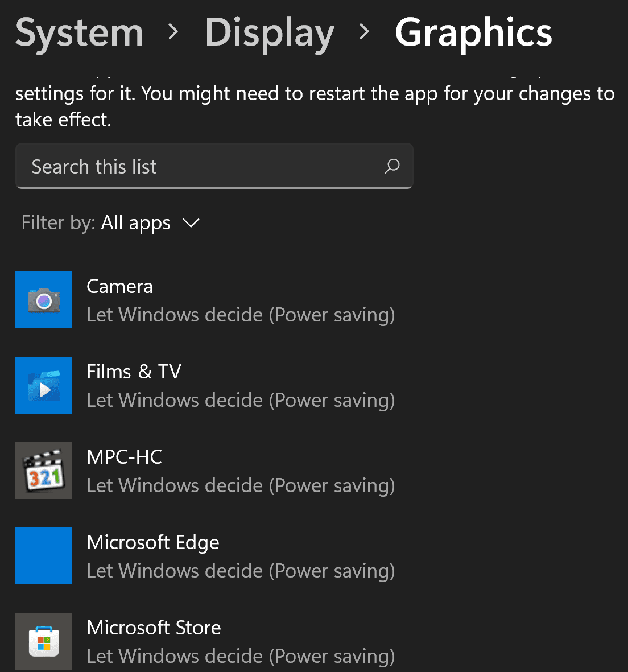Click the Microsoft Store bag icon
Image resolution: width=628 pixels, height=672 pixels.
[44, 641]
